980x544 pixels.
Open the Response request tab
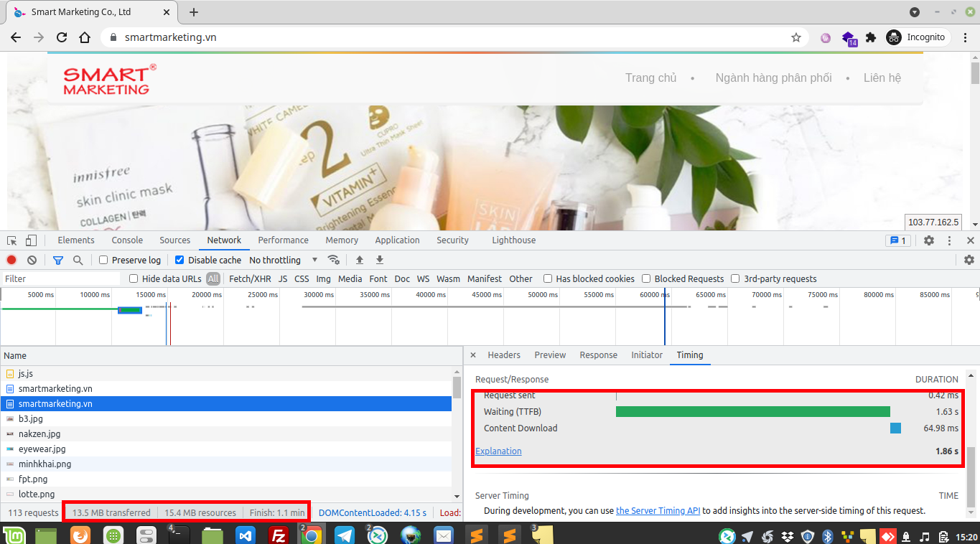[599, 355]
